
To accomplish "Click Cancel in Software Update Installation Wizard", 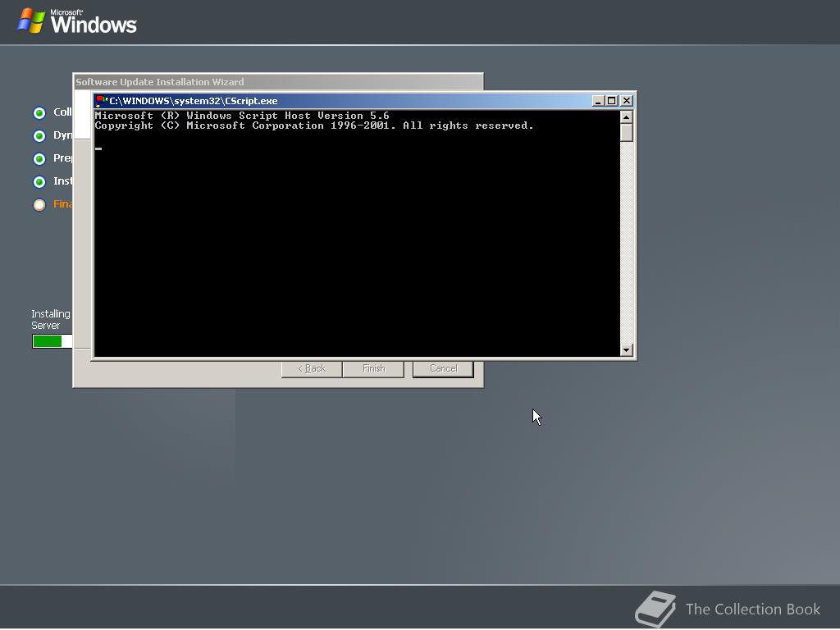I will tap(443, 368).
